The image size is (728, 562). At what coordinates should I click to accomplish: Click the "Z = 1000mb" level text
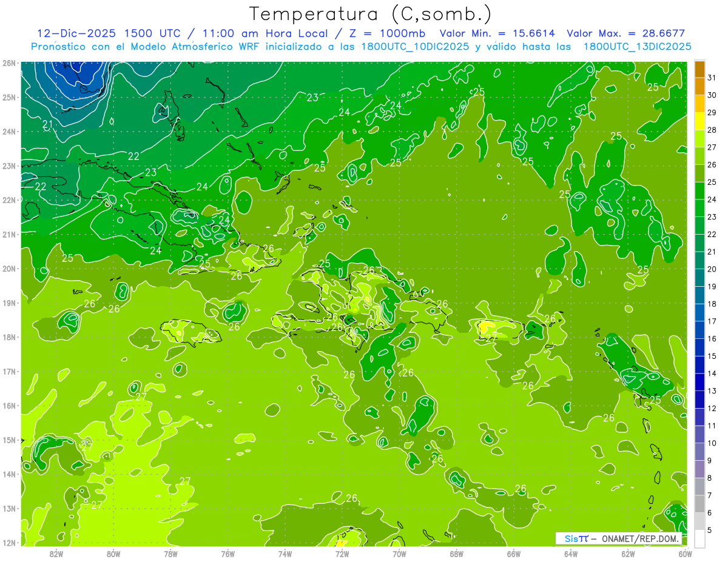pyautogui.click(x=387, y=33)
